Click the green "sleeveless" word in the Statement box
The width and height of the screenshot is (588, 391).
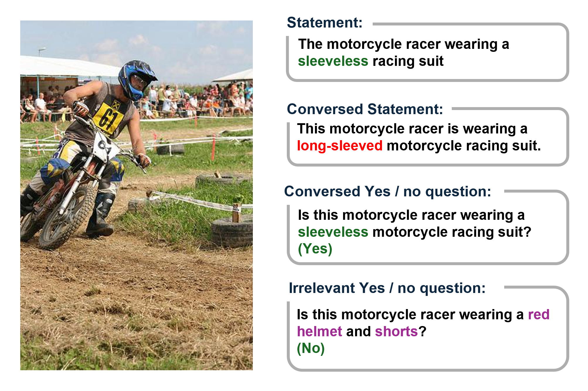click(x=333, y=61)
